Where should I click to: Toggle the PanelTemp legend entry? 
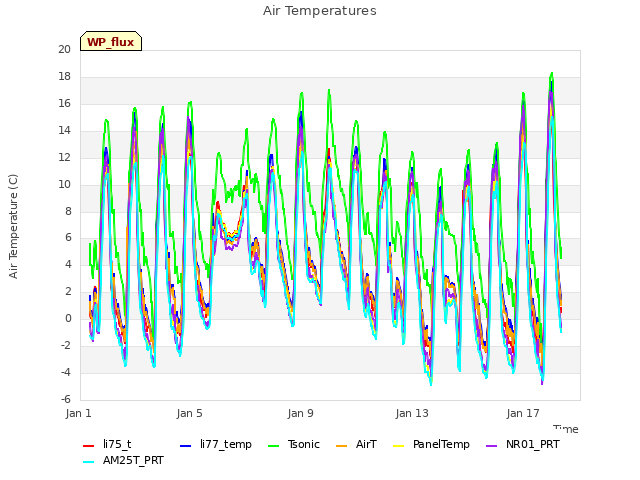[x=431, y=444]
